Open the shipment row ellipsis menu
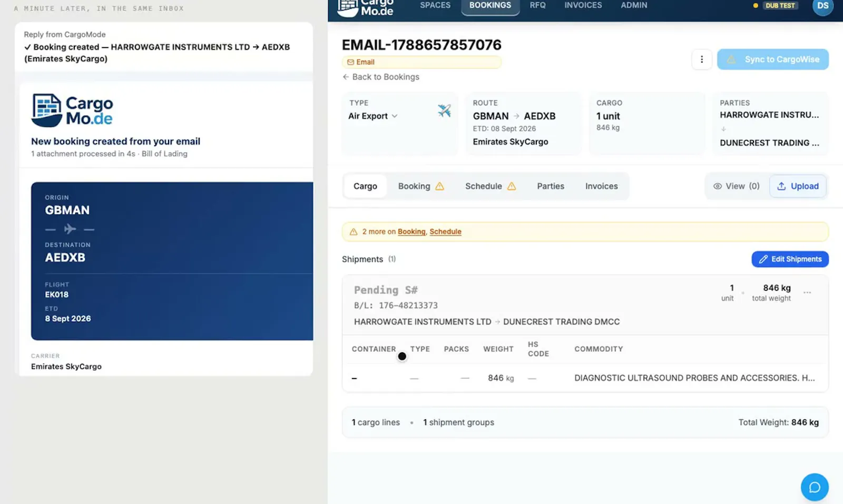This screenshot has height=504, width=843. click(x=807, y=292)
